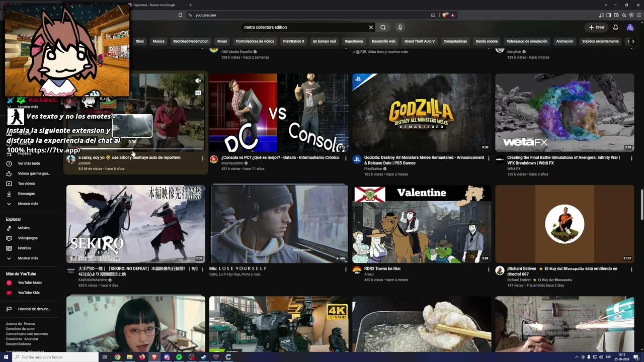Viewport: 644px width, 362px height.
Task: Open YouTube notifications bell
Action: [x=615, y=27]
